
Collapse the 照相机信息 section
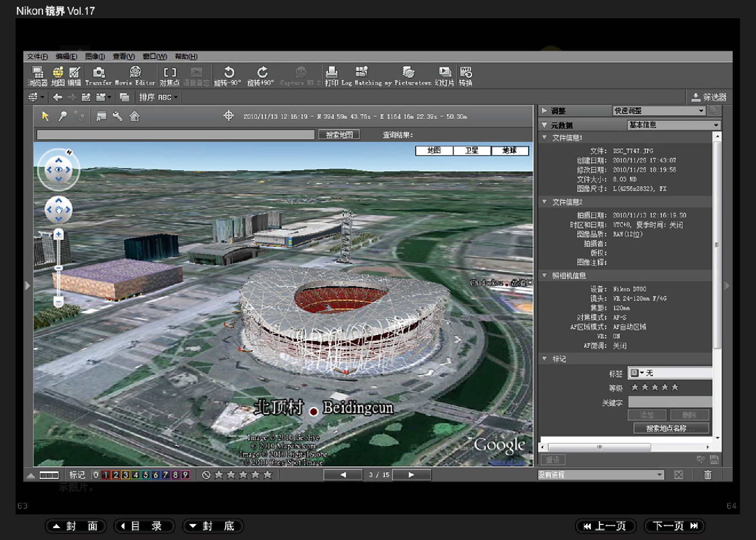[x=544, y=275]
